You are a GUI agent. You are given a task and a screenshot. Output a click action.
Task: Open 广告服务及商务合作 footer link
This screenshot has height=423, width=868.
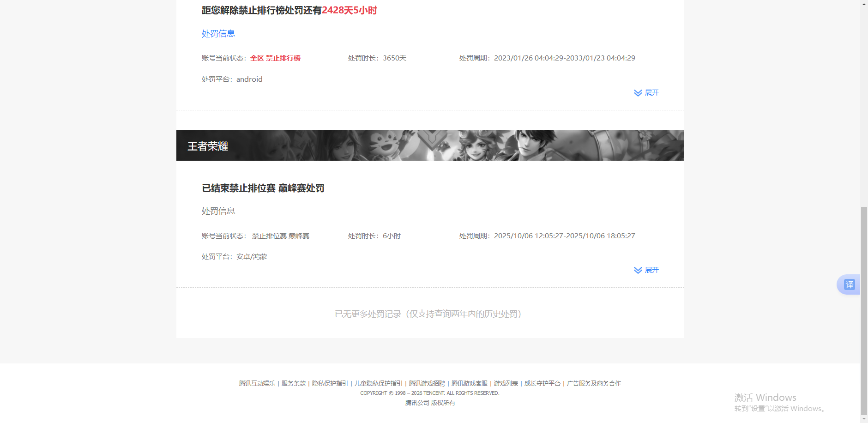(x=594, y=383)
